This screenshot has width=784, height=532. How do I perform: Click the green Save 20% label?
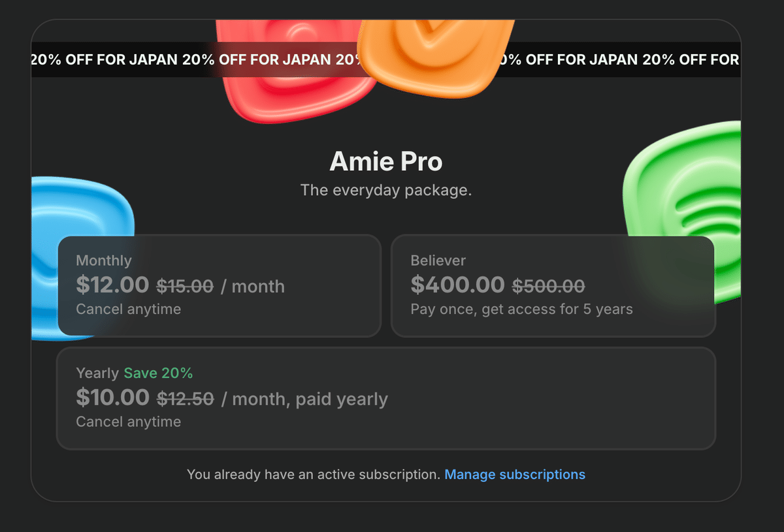tap(159, 373)
